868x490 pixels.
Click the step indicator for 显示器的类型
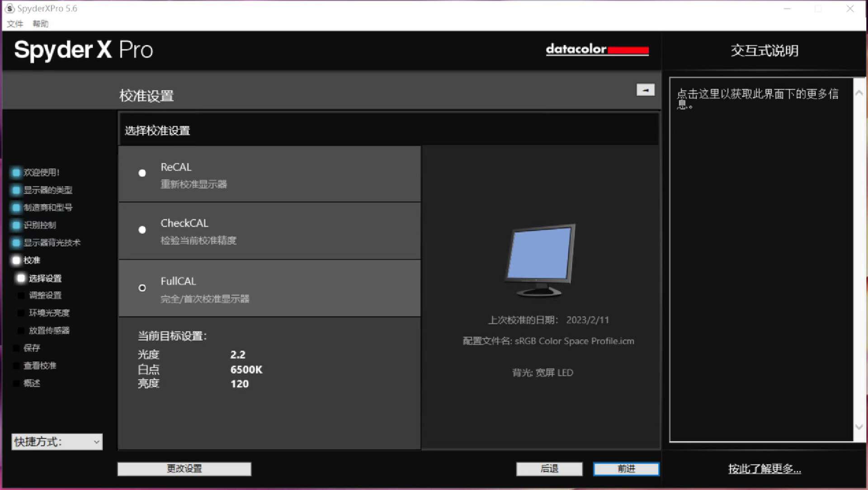pos(16,190)
